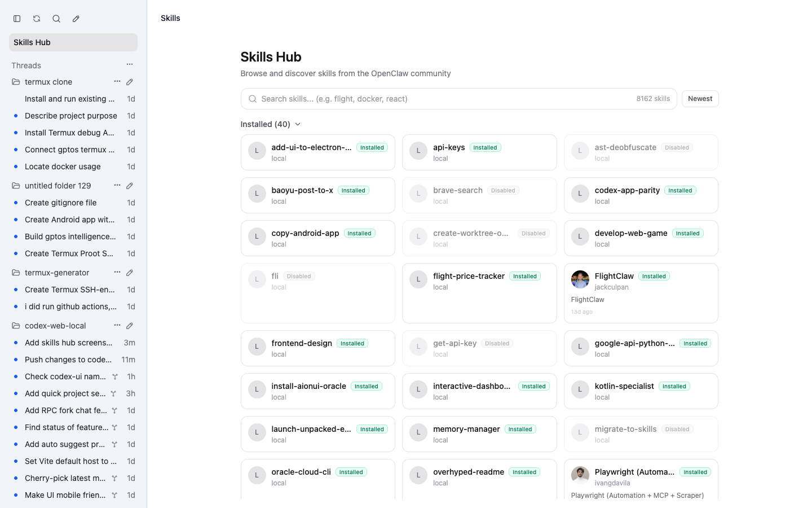Click the edit icon beside termux-generator
812x508 pixels.
(x=130, y=273)
